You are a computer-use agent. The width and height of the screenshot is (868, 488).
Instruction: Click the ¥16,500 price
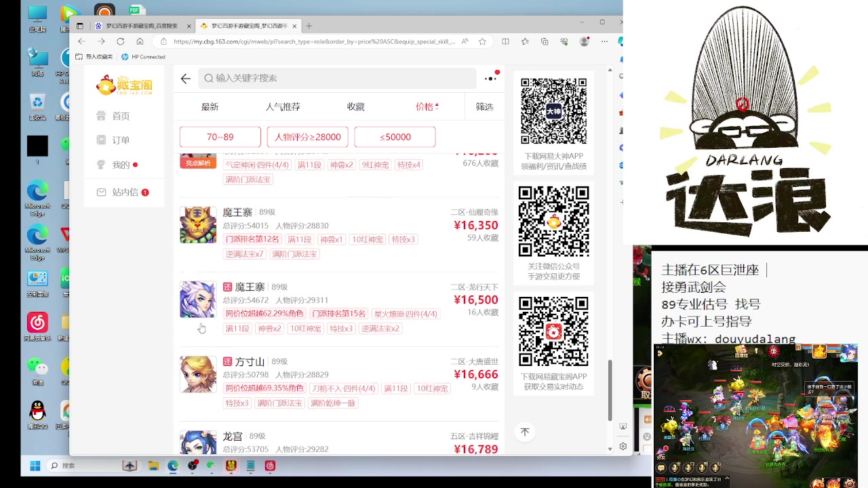pos(476,300)
